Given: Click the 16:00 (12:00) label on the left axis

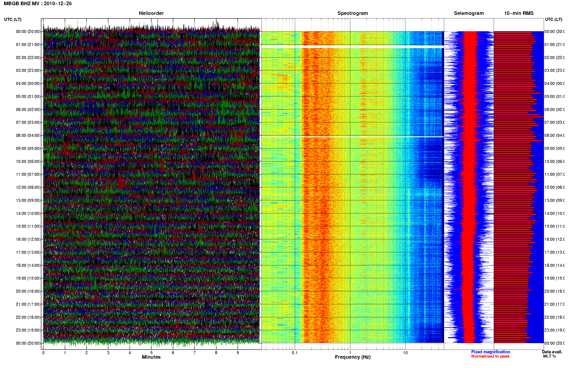Looking at the screenshot, I should [x=28, y=239].
